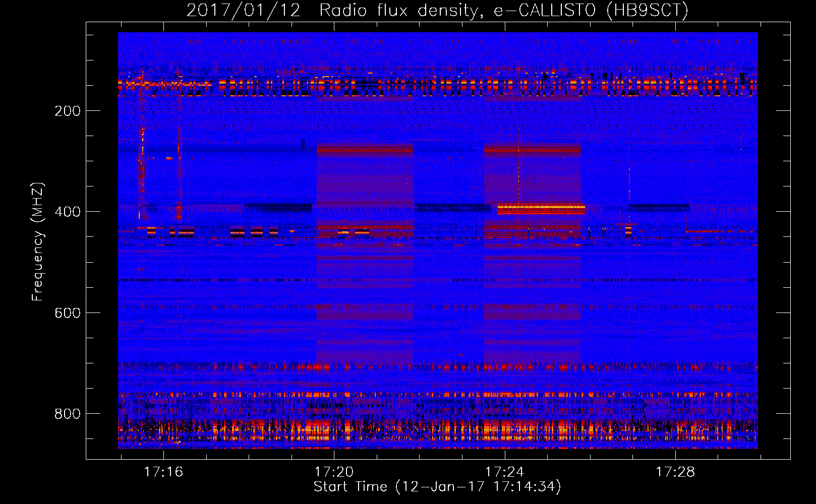
Task: Click the 400 frequency tick label
Action: [68, 212]
